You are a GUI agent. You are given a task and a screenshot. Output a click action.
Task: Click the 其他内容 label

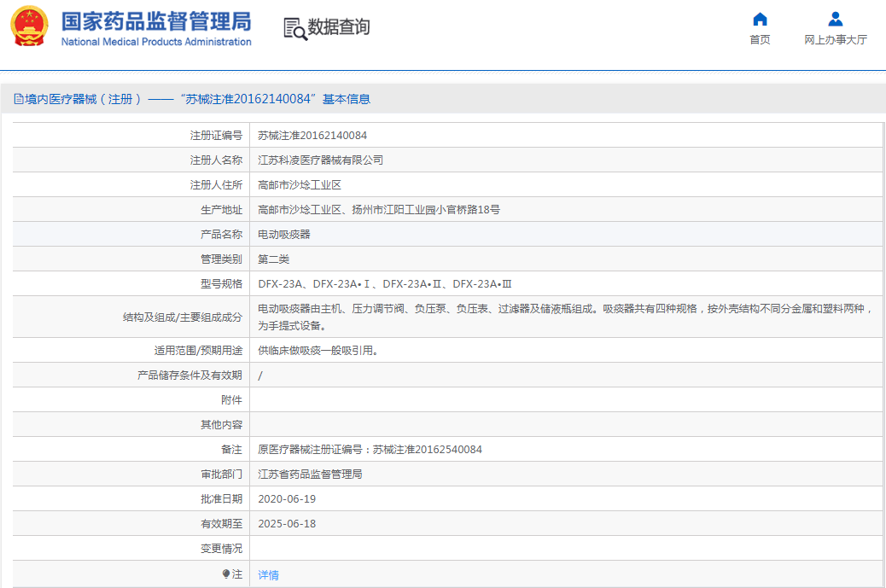pos(221,425)
